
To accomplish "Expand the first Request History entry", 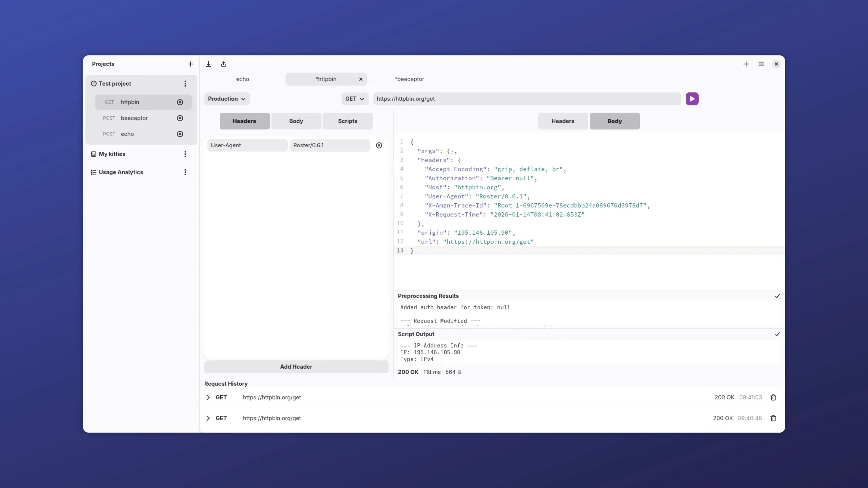I will coord(208,397).
